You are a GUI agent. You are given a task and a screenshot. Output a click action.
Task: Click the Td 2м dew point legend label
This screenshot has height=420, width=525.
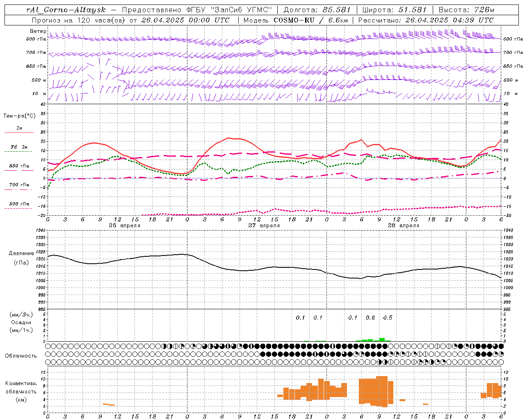19,147
